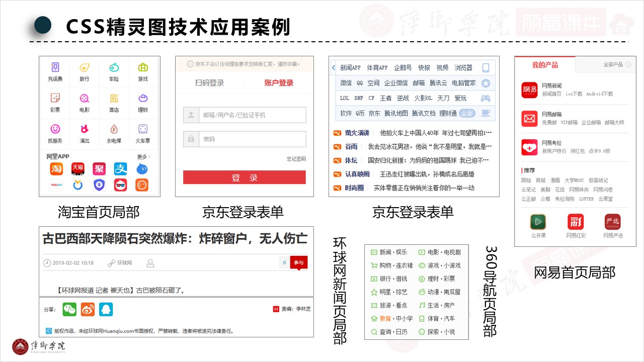Switch to the 账户登录 tab
The width and height of the screenshot is (644, 362).
279,83
